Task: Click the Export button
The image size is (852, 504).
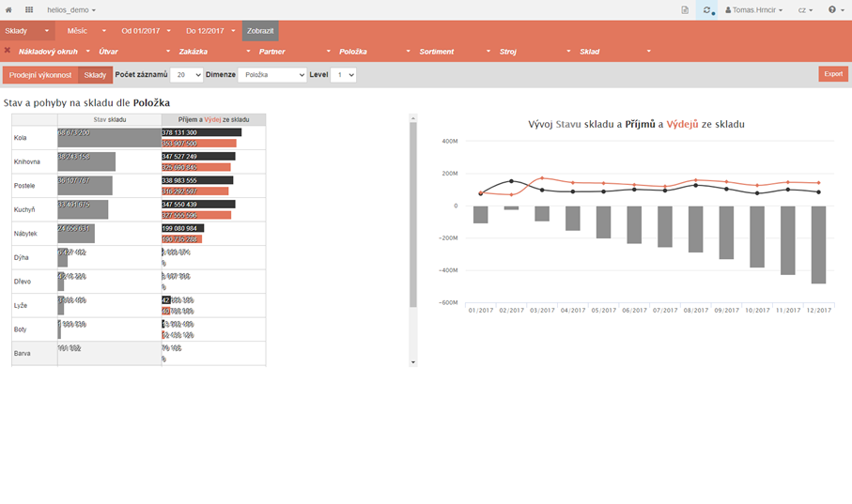Action: 832,74
